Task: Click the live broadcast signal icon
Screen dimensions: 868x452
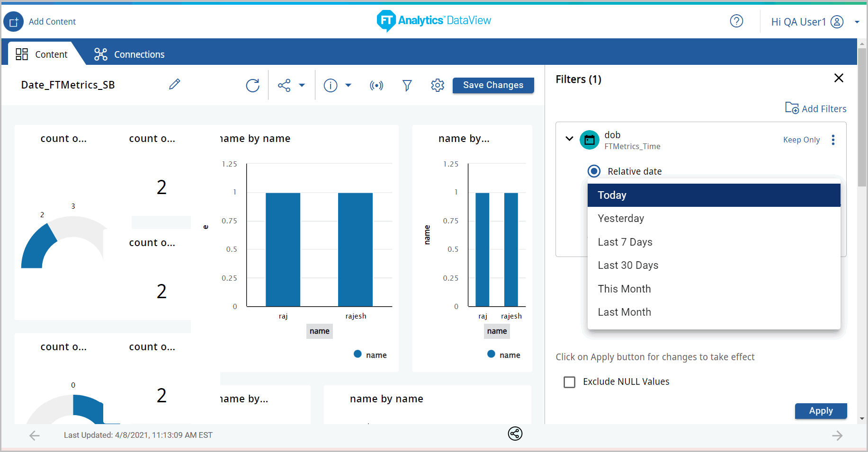Action: [x=376, y=85]
